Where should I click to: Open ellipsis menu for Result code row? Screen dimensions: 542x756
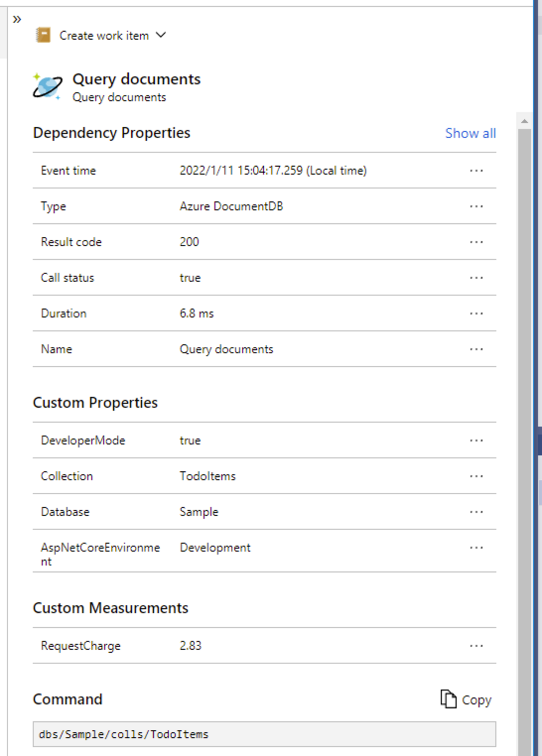point(476,242)
